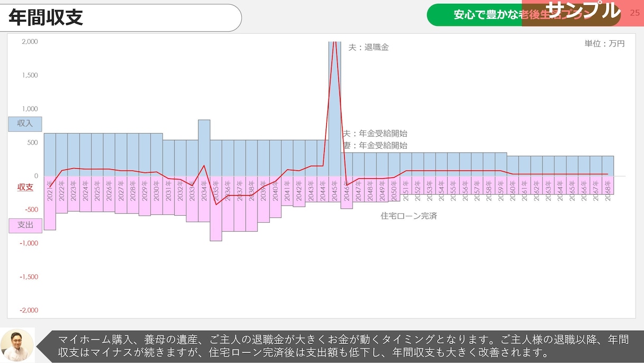This screenshot has width=644, height=363.
Task: Click the slide title 年間収支
Action: click(46, 17)
